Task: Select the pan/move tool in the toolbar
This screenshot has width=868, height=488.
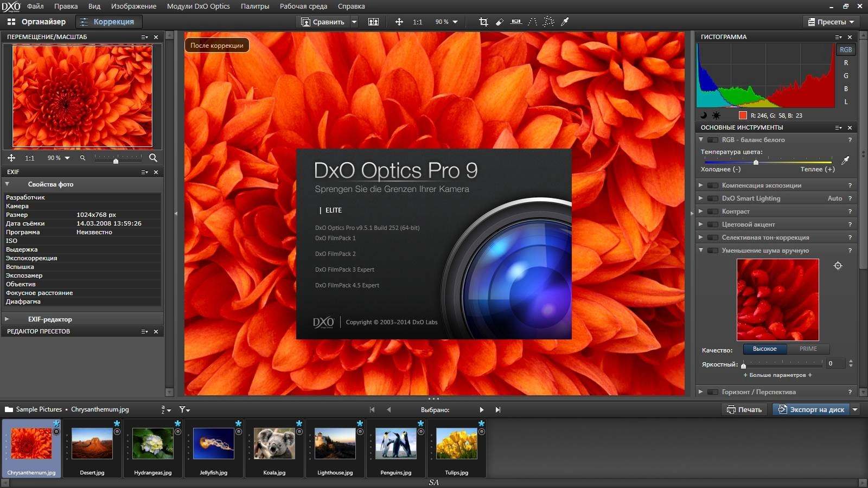Action: pyautogui.click(x=399, y=22)
